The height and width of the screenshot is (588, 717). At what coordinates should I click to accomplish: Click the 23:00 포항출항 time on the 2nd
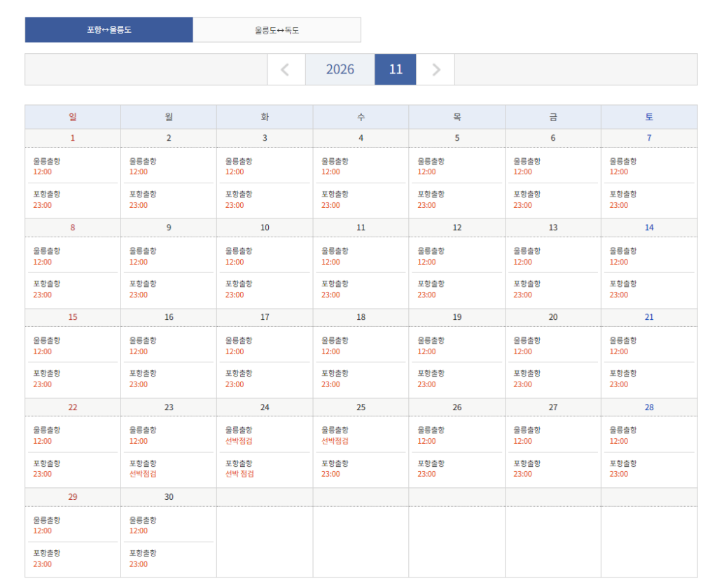tap(139, 205)
